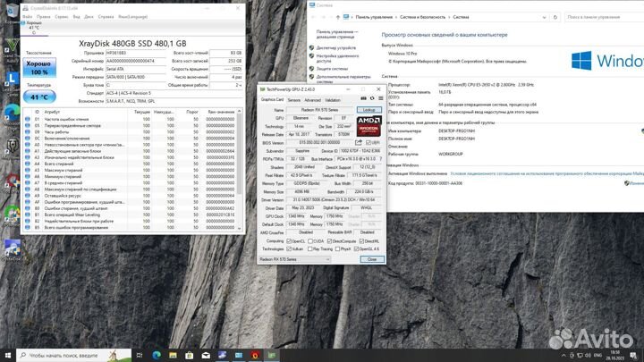Open Microsoft Store from the taskbar

pos(190,355)
